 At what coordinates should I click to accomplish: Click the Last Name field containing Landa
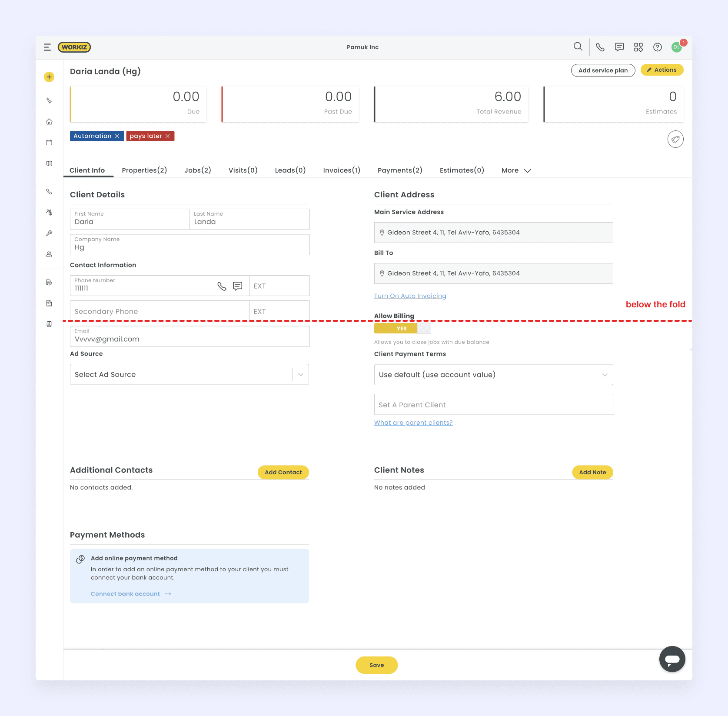point(250,219)
